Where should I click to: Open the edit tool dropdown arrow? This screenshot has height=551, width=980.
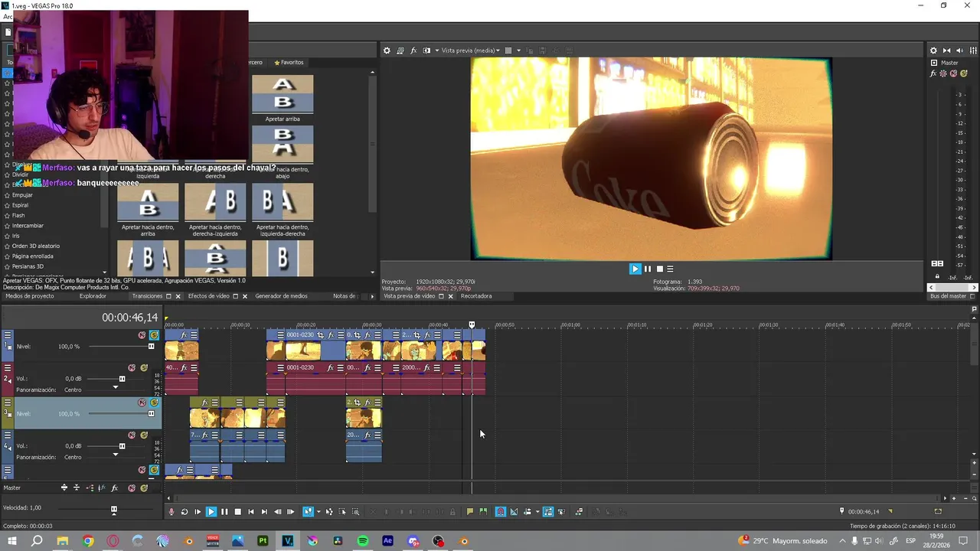click(318, 512)
